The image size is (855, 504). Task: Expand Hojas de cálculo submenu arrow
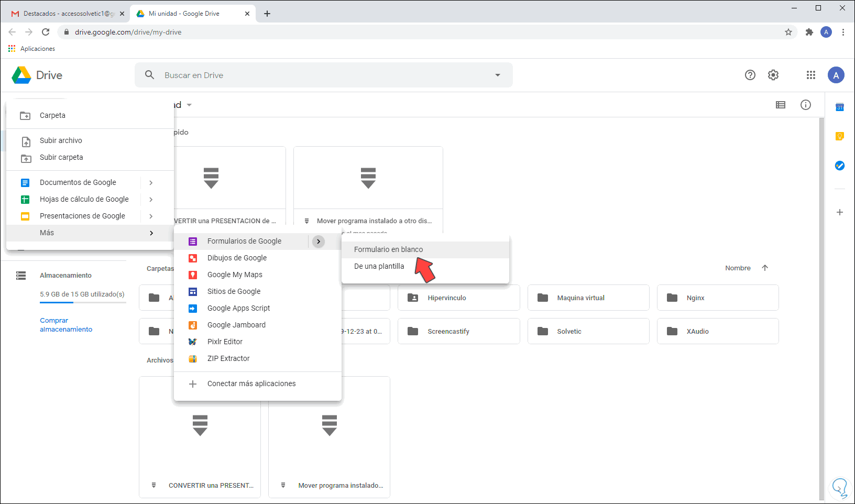151,199
